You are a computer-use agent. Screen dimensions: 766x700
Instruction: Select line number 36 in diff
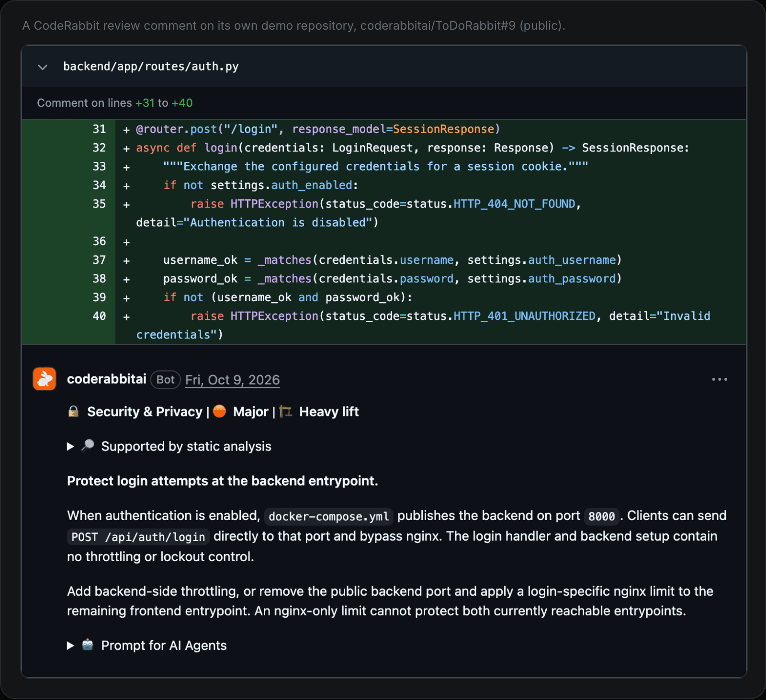coord(99,241)
